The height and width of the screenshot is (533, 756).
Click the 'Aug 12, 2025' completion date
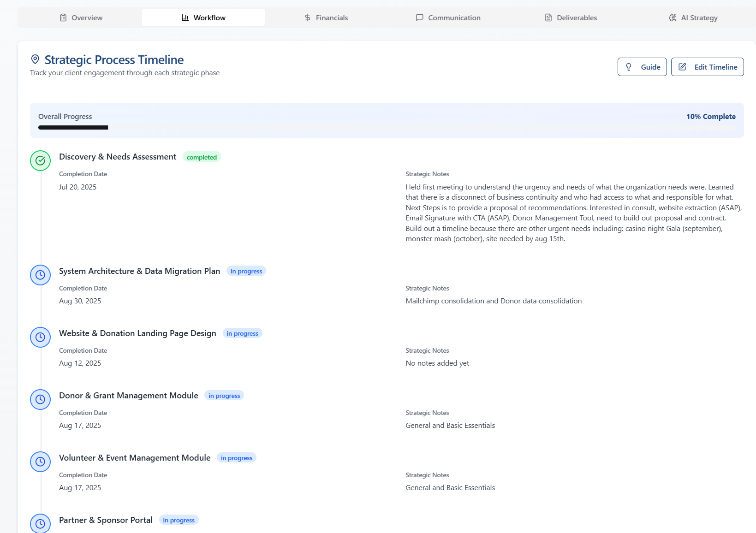80,363
